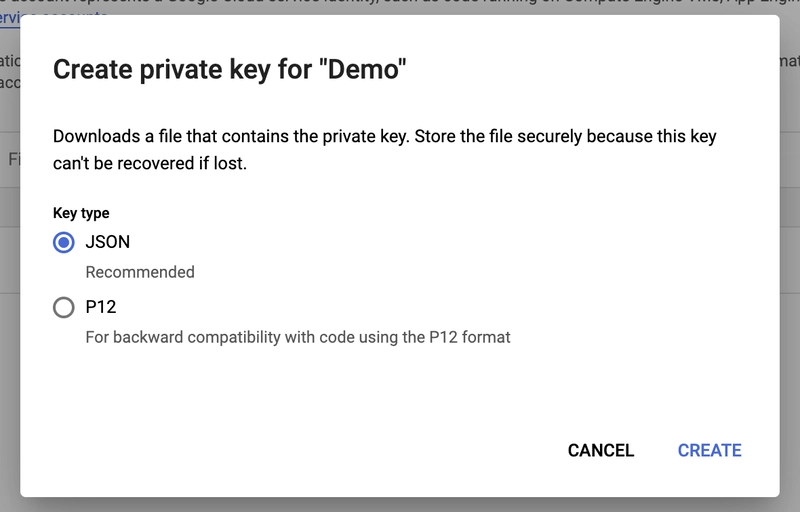Cancel the private key dialog

601,450
